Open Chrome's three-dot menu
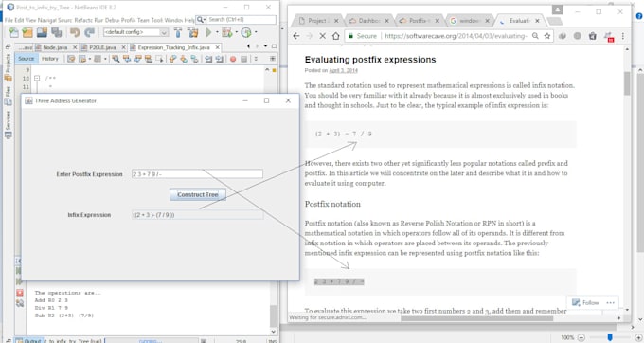The image size is (644, 343). [623, 36]
